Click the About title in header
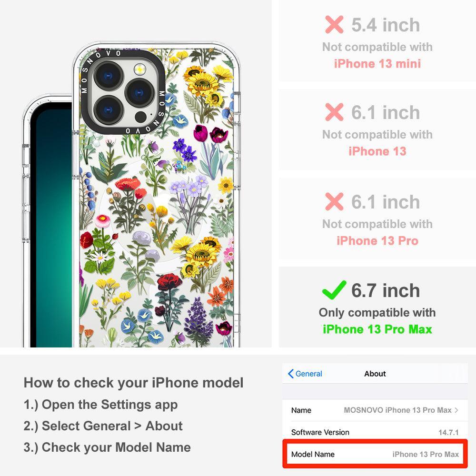The image size is (476, 476). tap(375, 374)
